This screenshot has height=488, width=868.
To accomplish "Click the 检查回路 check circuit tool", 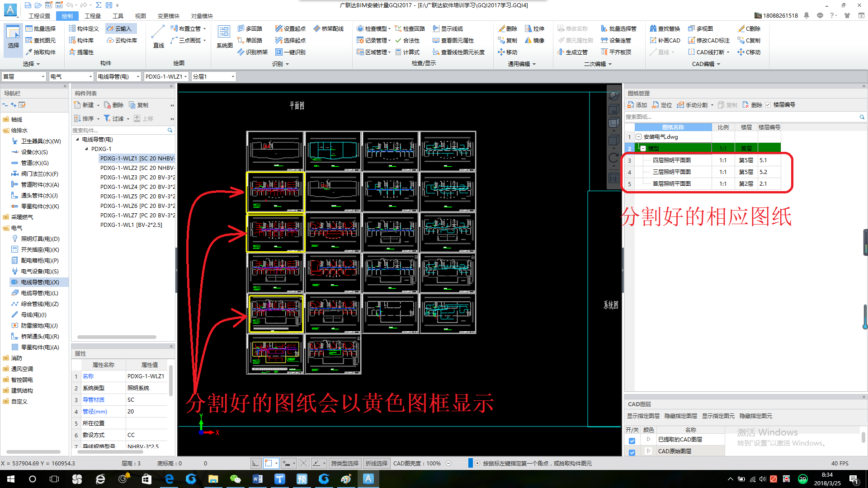I will [x=410, y=28].
